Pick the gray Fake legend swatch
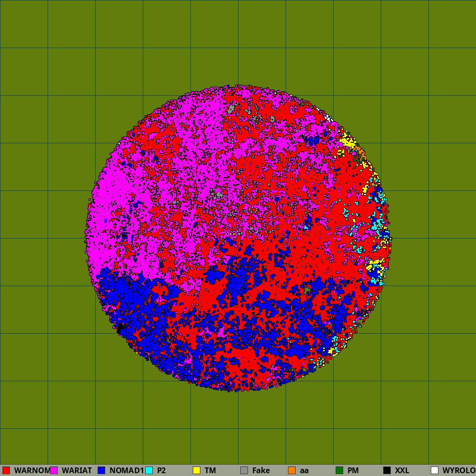 pos(244,470)
